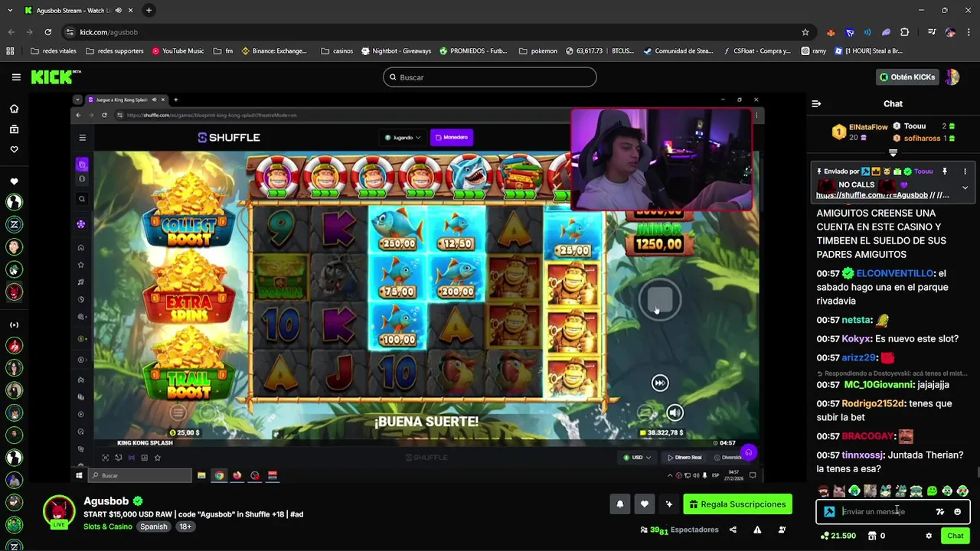
Task: Open the YouTube Music bookmark
Action: tap(178, 51)
